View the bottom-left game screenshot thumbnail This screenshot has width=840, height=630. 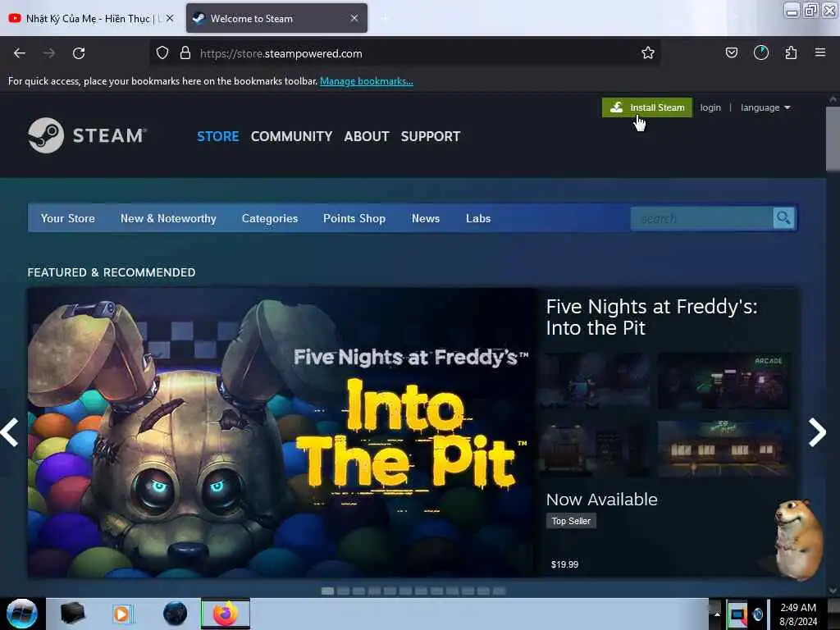596,449
